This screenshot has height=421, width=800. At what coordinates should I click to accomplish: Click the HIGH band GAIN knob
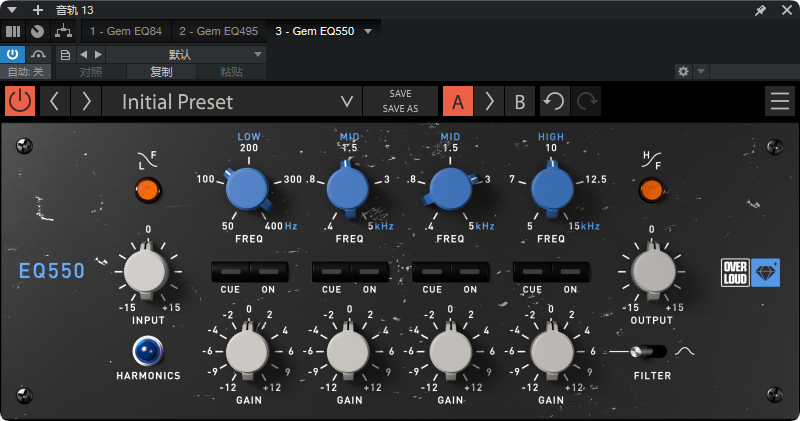552,351
